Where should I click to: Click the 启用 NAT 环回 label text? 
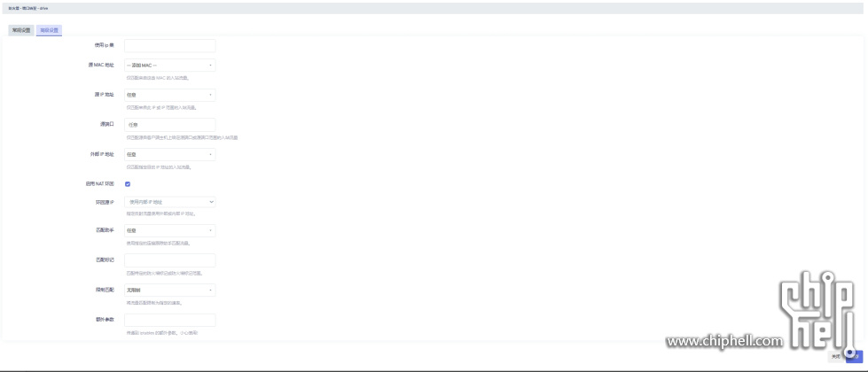click(x=97, y=183)
